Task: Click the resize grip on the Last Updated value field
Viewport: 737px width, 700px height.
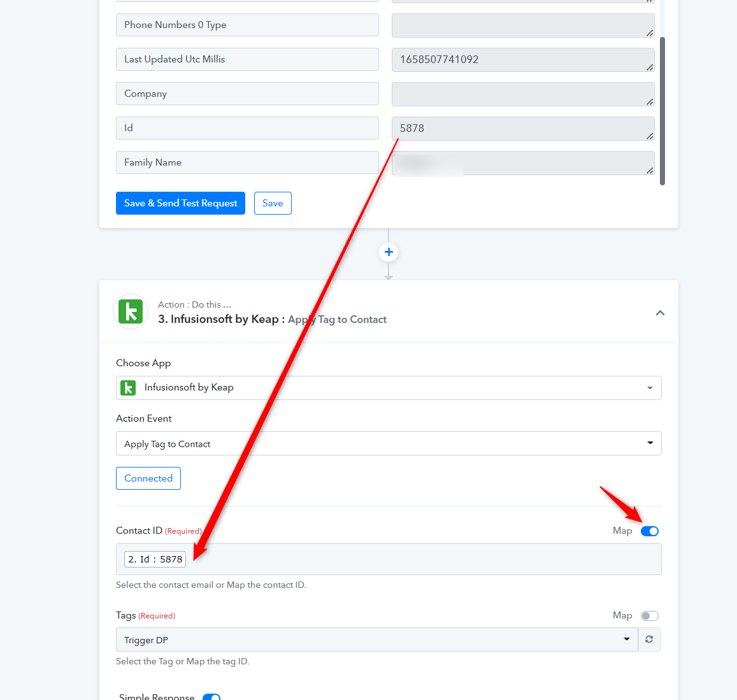Action: 650,68
